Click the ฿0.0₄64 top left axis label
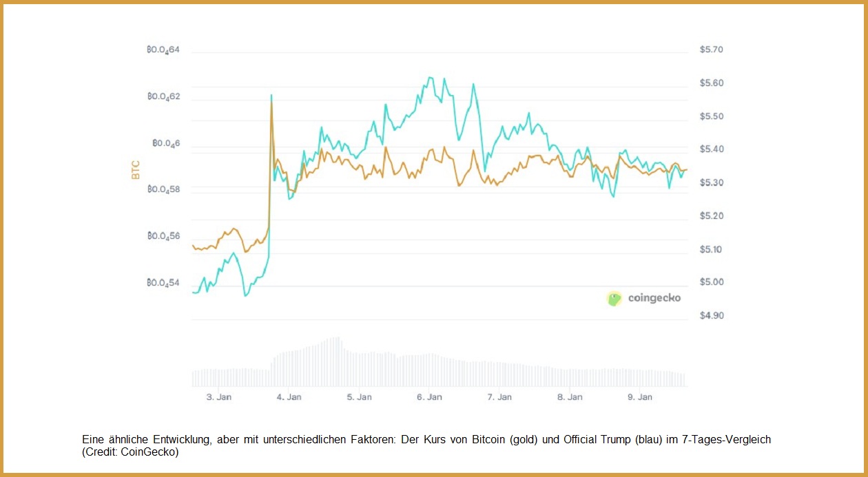 [163, 50]
